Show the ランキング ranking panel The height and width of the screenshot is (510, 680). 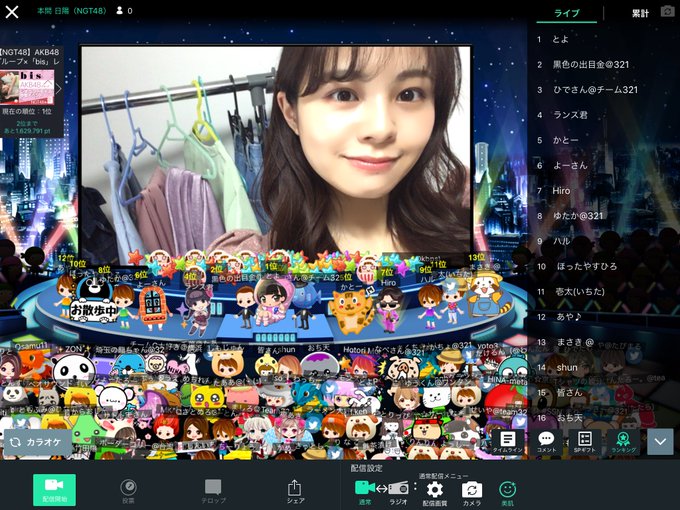623,442
